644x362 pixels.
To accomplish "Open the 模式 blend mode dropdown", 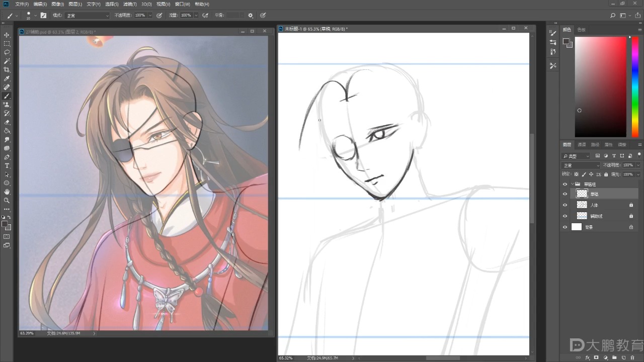I will click(x=87, y=16).
